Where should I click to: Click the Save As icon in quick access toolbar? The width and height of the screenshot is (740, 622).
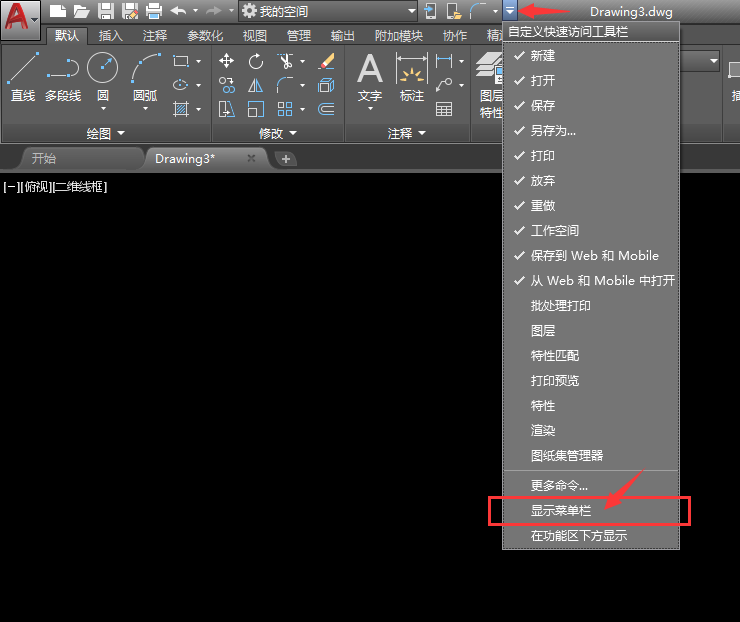[130, 11]
